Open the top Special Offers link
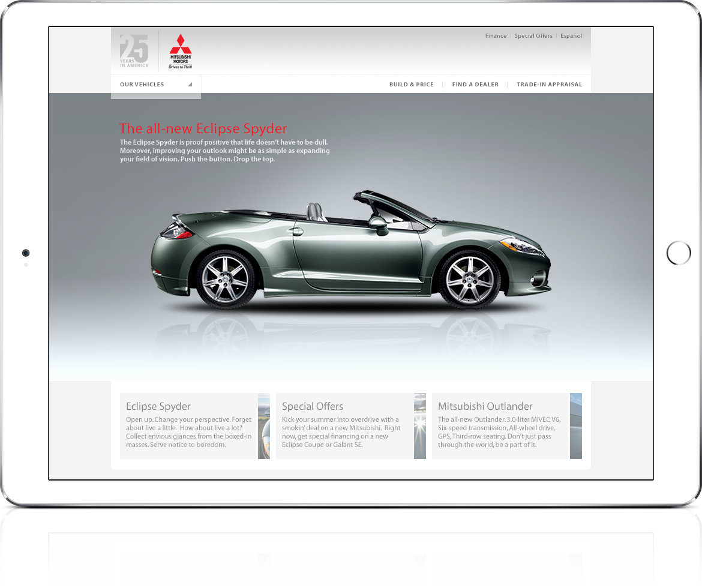Image resolution: width=702 pixels, height=588 pixels. [x=533, y=36]
